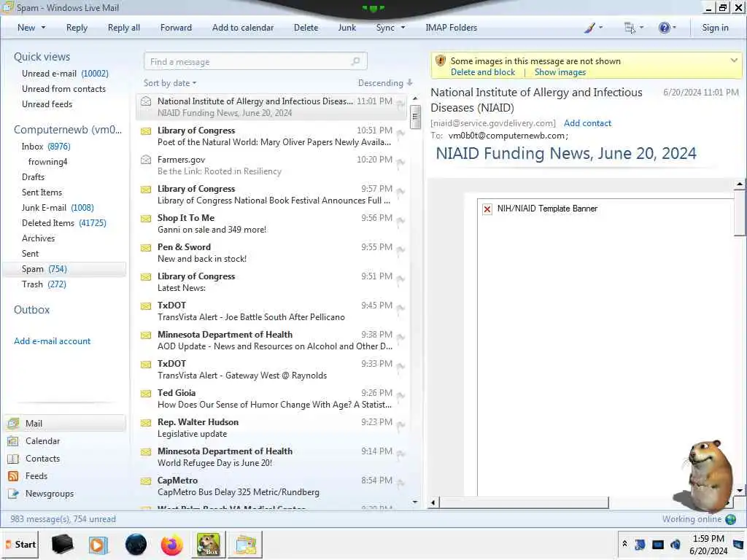Open IMAP Folders from toolbar
This screenshot has width=747, height=560.
point(451,28)
